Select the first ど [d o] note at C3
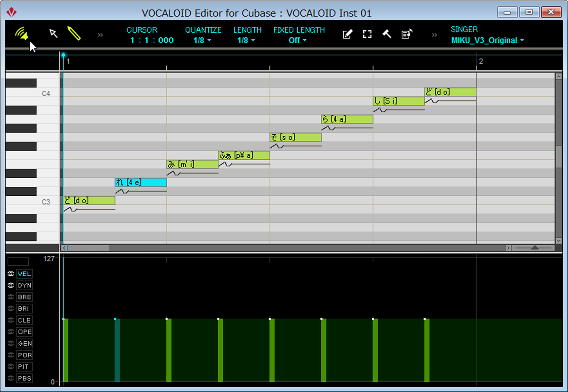This screenshot has height=392, width=568. [89, 201]
